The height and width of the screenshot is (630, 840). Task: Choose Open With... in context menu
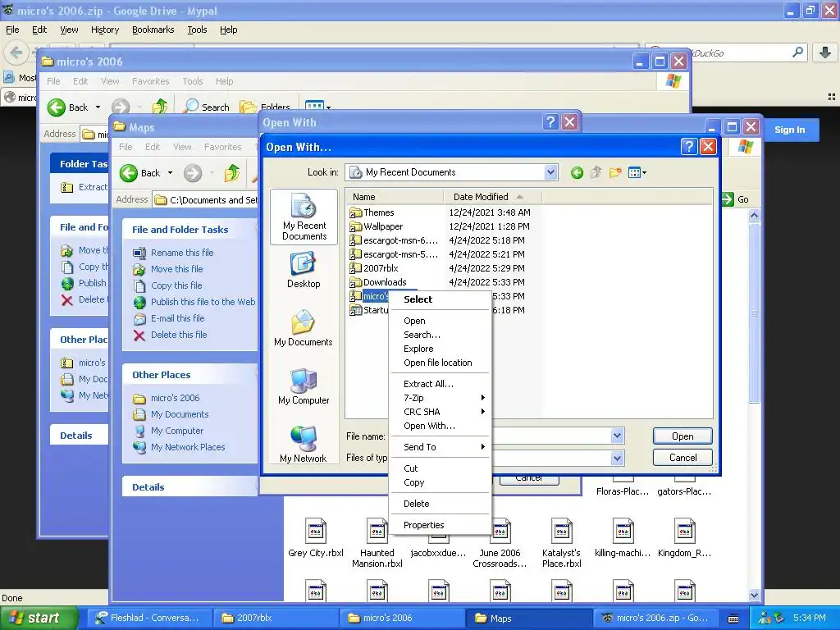[440, 426]
